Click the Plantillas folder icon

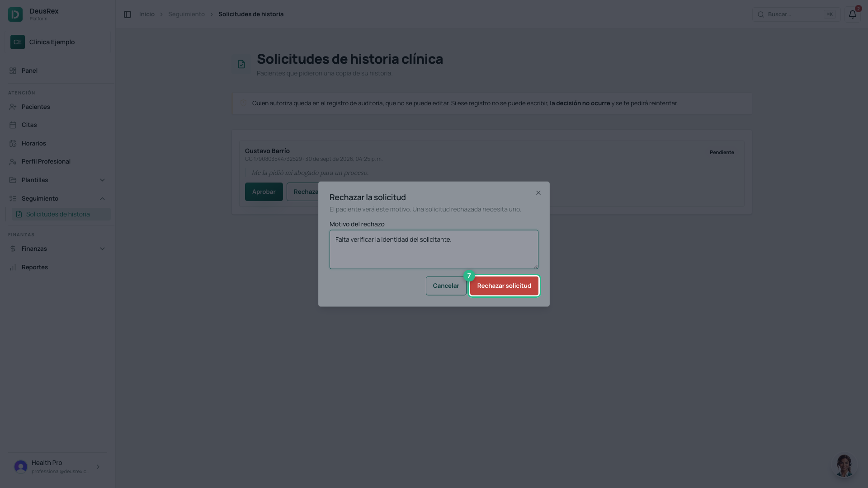(13, 180)
